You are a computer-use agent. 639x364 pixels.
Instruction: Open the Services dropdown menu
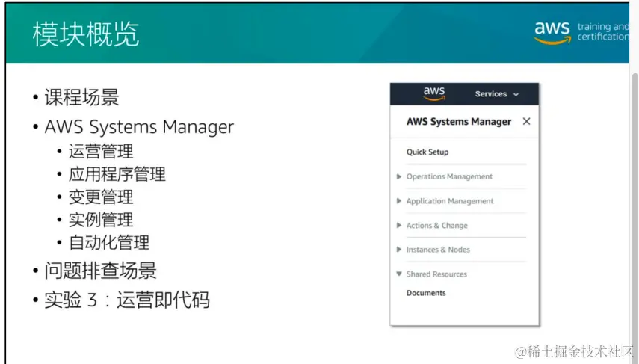click(496, 94)
